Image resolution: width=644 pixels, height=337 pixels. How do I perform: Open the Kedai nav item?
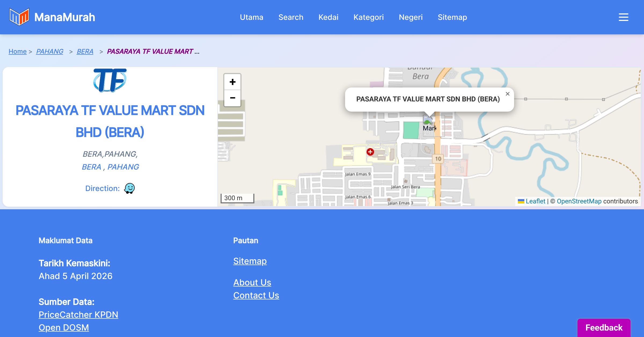(x=328, y=17)
